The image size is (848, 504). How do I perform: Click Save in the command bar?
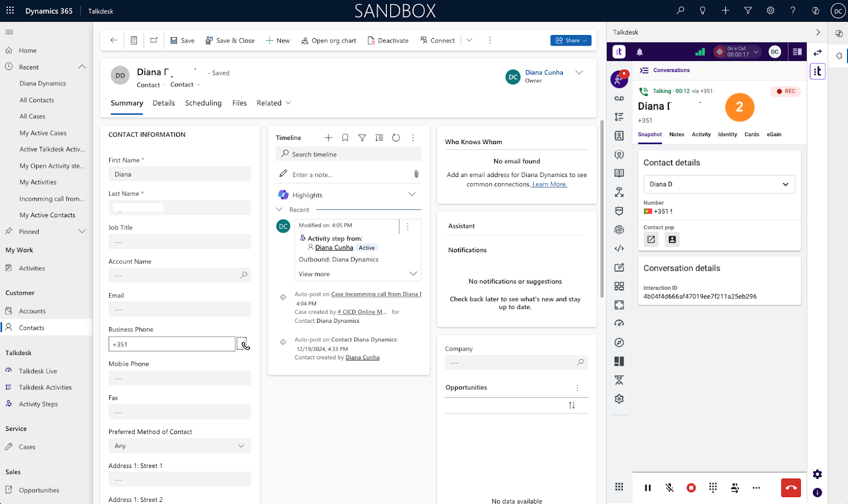click(182, 40)
